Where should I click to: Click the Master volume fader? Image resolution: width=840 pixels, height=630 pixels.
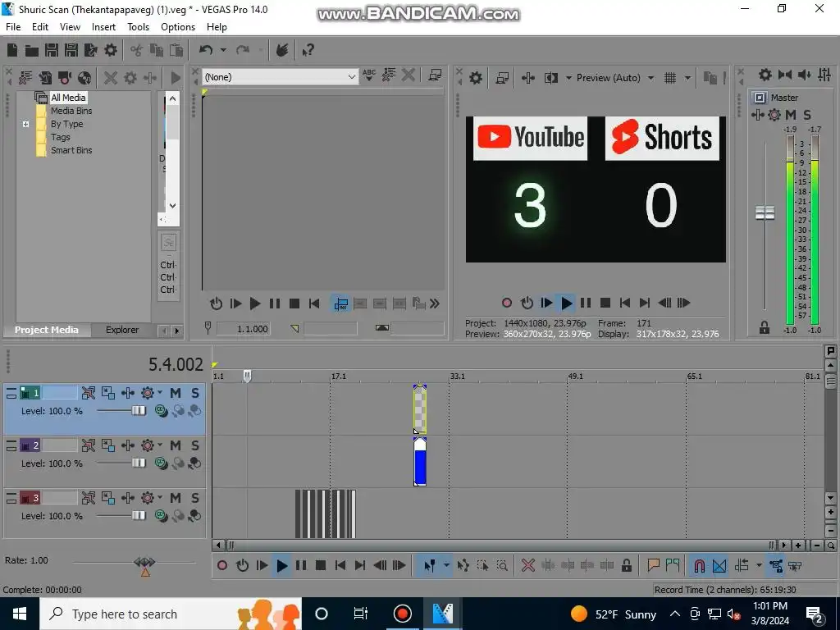[765, 212]
